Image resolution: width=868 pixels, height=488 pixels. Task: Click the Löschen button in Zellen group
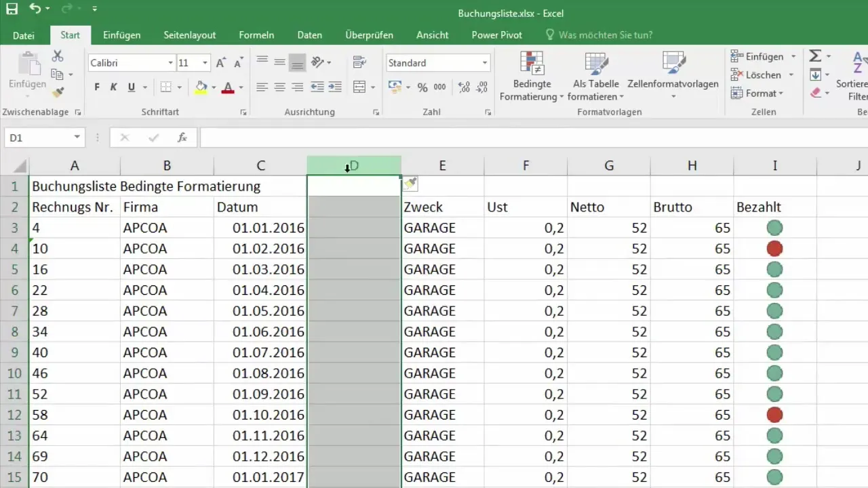[757, 75]
